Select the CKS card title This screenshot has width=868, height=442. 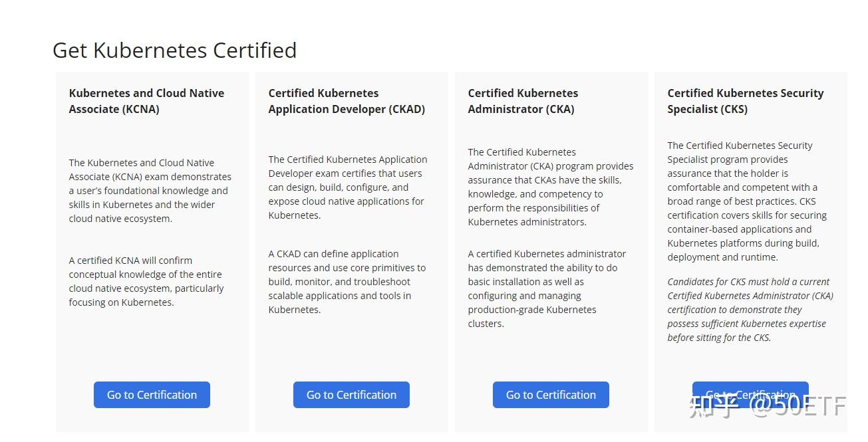tap(745, 101)
